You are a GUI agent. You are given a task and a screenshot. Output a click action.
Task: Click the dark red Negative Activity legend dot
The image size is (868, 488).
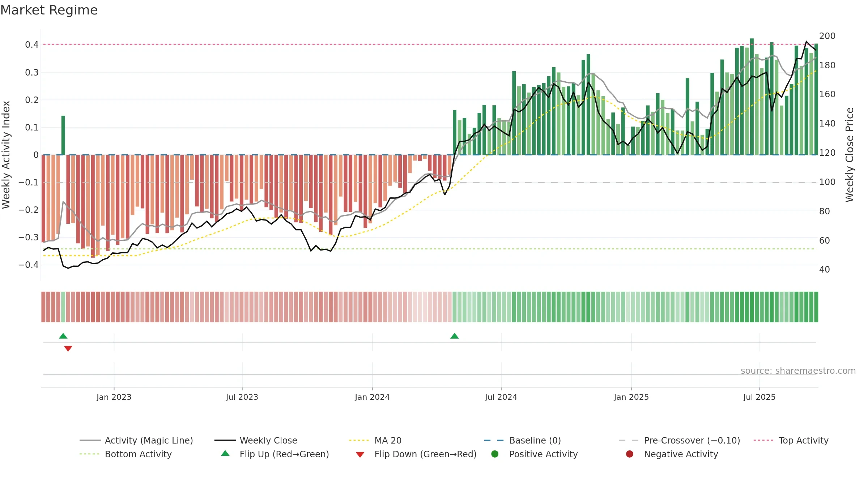coord(630,454)
